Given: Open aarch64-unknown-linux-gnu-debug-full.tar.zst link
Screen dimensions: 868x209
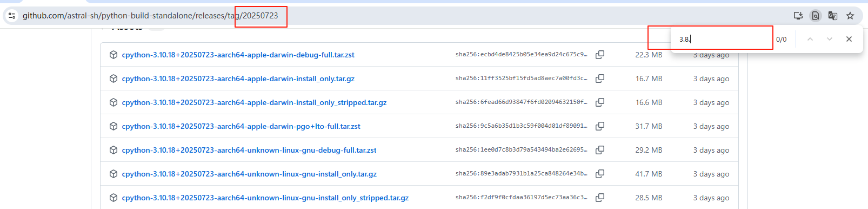Looking at the screenshot, I should 249,150.
